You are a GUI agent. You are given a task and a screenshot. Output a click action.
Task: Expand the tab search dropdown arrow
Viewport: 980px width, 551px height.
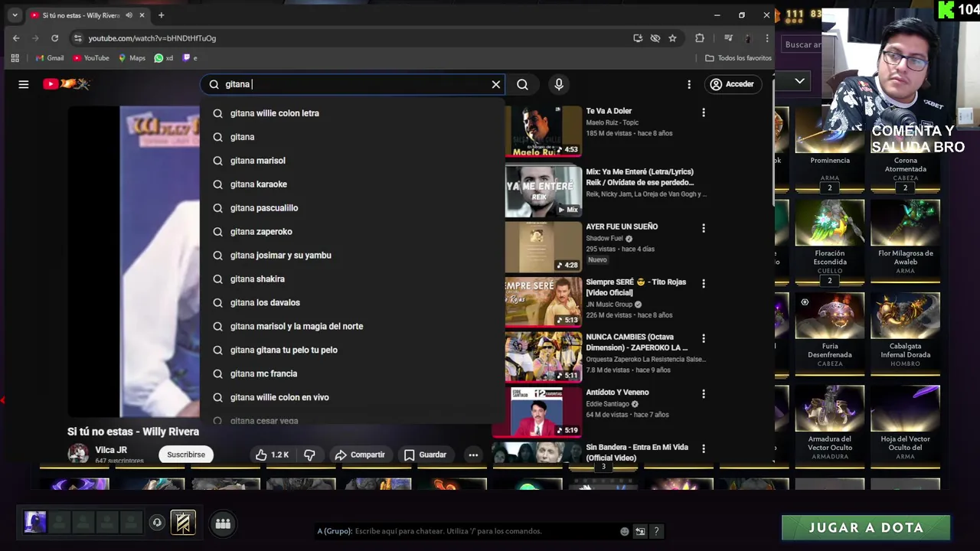(15, 15)
